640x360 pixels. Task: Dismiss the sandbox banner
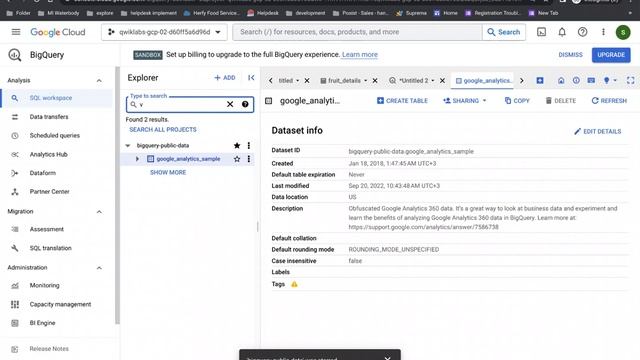pos(570,55)
